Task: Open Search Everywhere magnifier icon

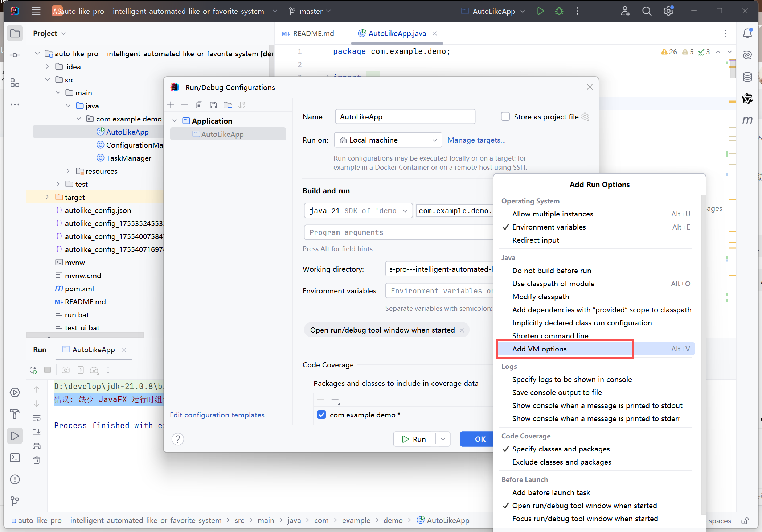Action: tap(647, 11)
